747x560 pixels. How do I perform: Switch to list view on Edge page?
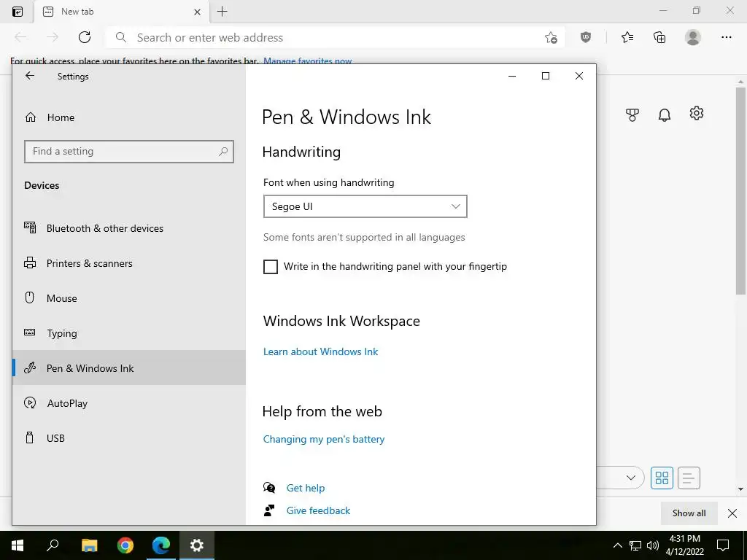pos(689,478)
